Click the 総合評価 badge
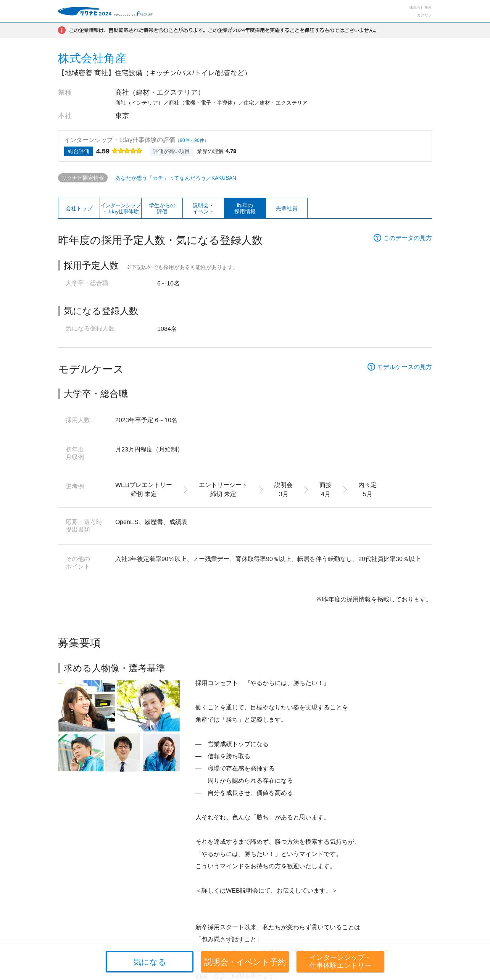490x980 pixels. [x=78, y=151]
